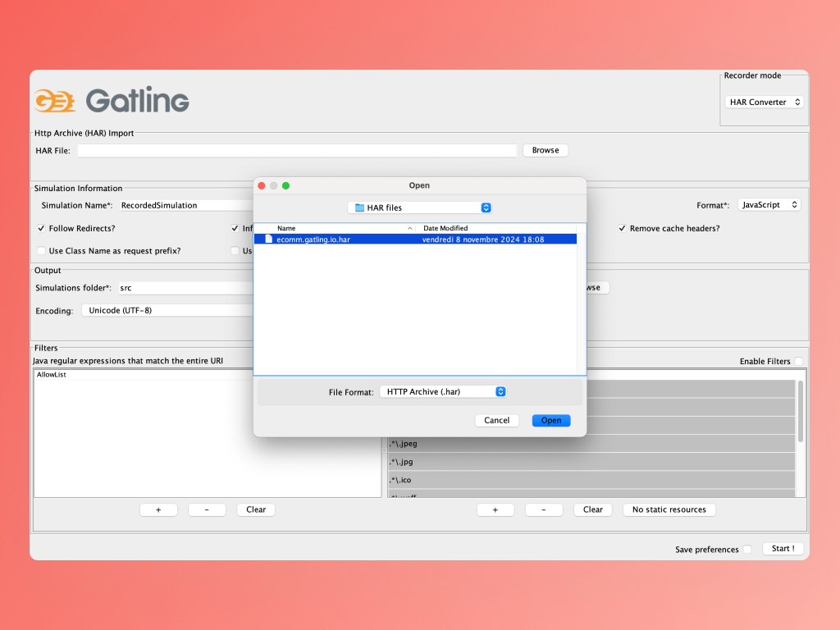Enable Use Class Name as request prefix

(x=41, y=251)
